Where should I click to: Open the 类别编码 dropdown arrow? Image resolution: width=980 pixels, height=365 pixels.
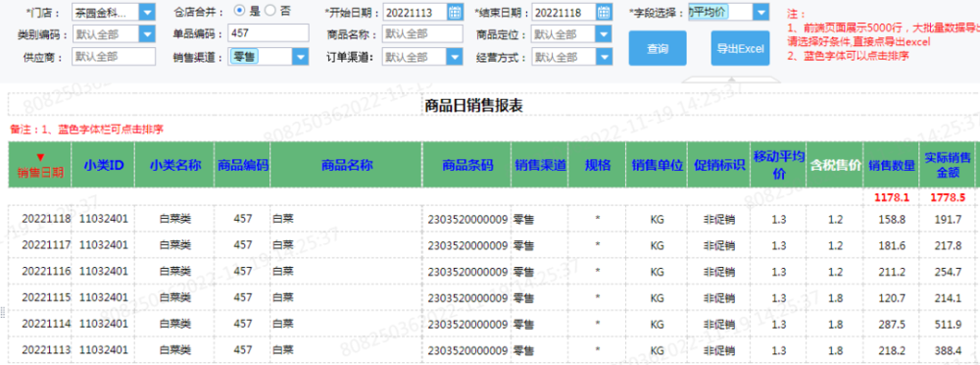[147, 34]
